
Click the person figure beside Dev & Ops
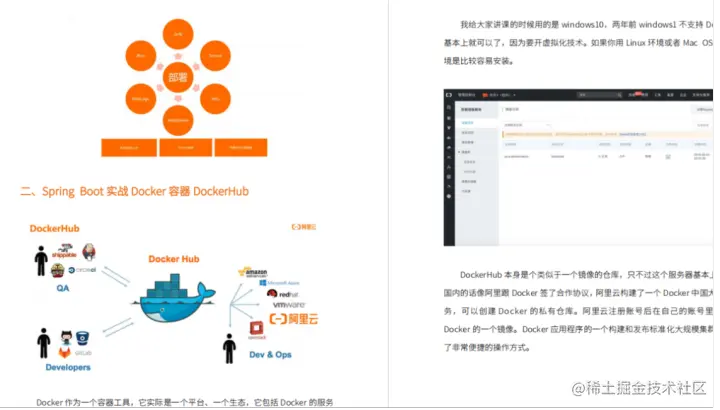click(x=230, y=349)
